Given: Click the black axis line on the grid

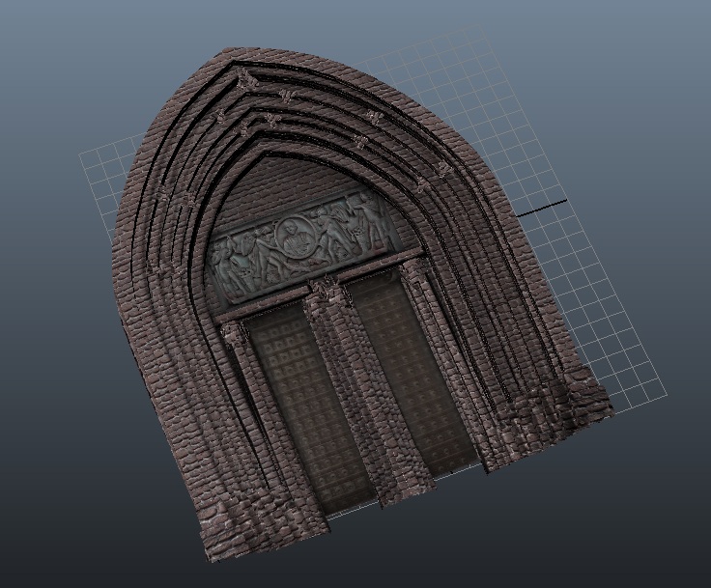Looking at the screenshot, I should tap(542, 208).
